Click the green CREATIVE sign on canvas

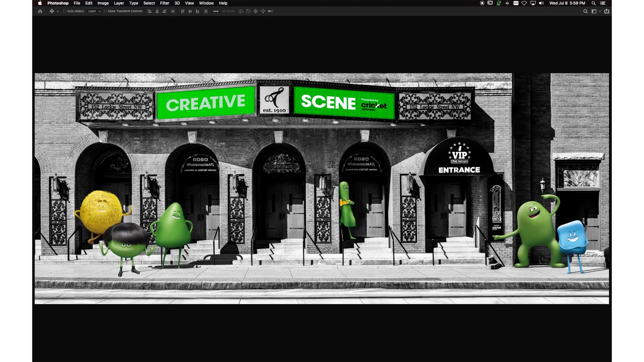point(205,103)
